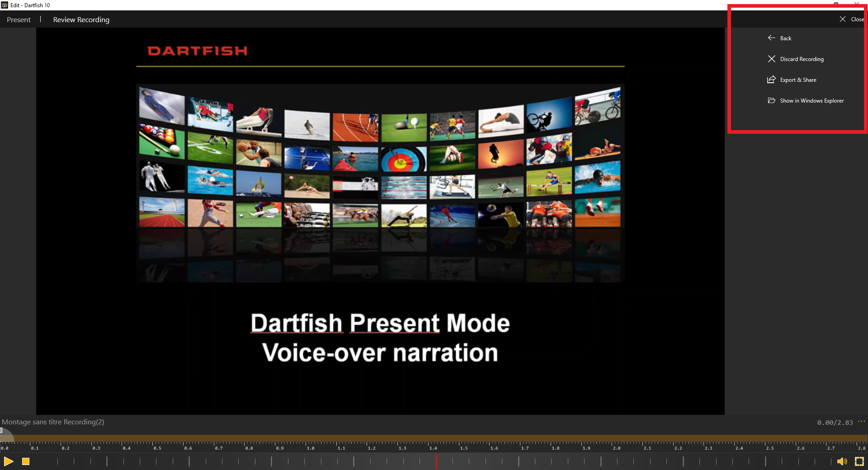Click the timeline ruler at the 2.0 mark
The width and height of the screenshot is (868, 470).
[x=617, y=447]
